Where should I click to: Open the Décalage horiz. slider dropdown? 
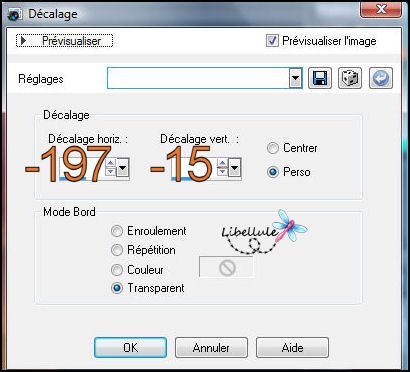(x=122, y=167)
